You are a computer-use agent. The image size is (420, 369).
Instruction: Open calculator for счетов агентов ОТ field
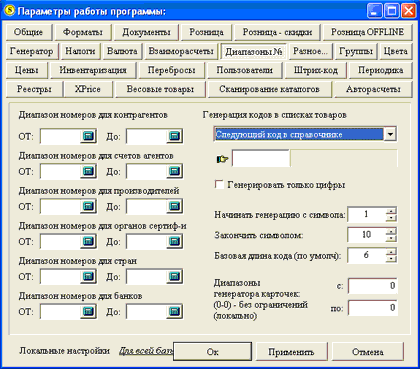coord(88,171)
